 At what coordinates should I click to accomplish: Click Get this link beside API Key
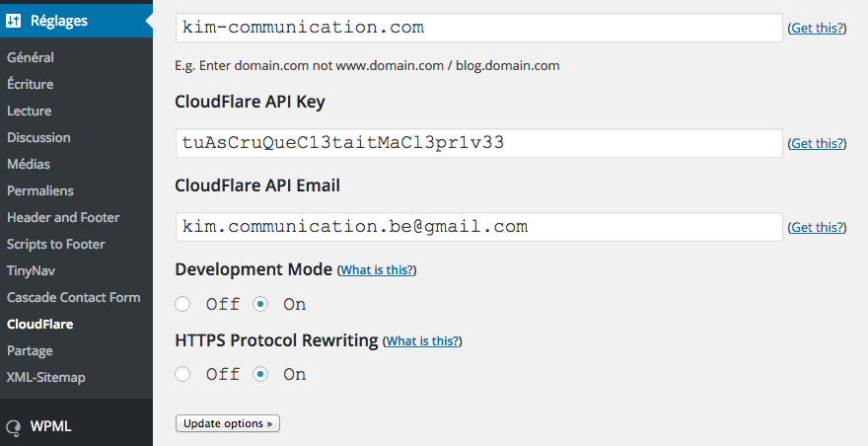(x=818, y=143)
